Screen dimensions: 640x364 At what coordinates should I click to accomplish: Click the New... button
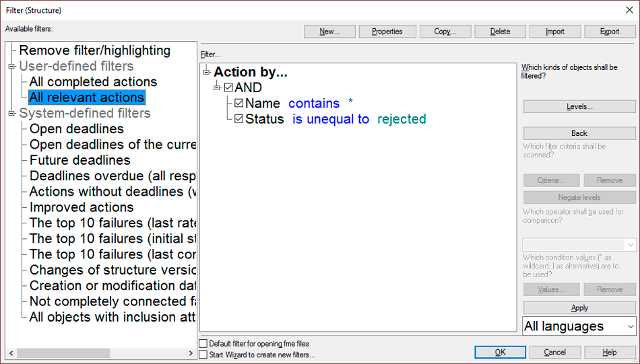[x=329, y=32]
